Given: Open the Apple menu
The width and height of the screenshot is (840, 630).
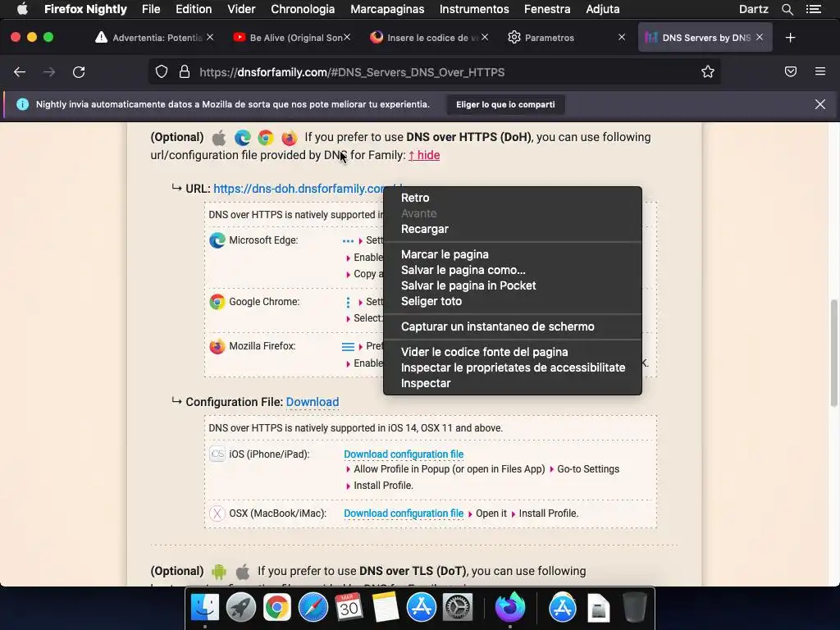Looking at the screenshot, I should point(22,9).
